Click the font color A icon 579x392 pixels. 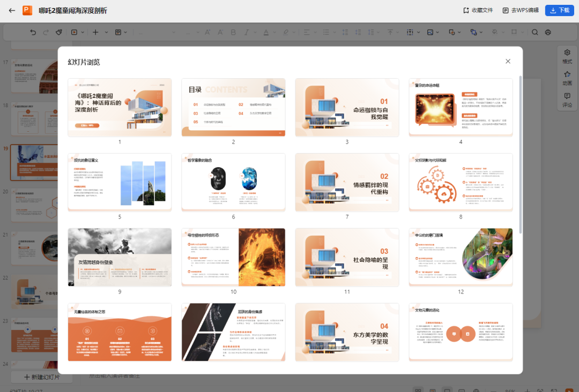(266, 33)
